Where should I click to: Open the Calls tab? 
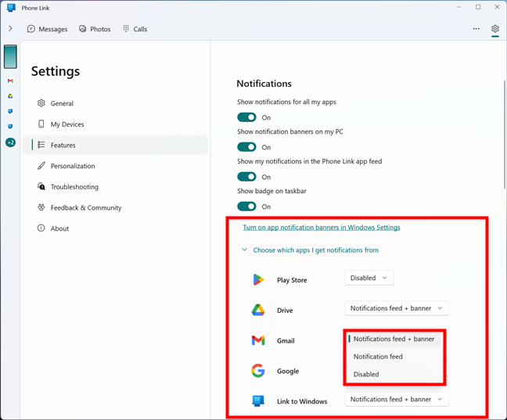click(x=135, y=29)
